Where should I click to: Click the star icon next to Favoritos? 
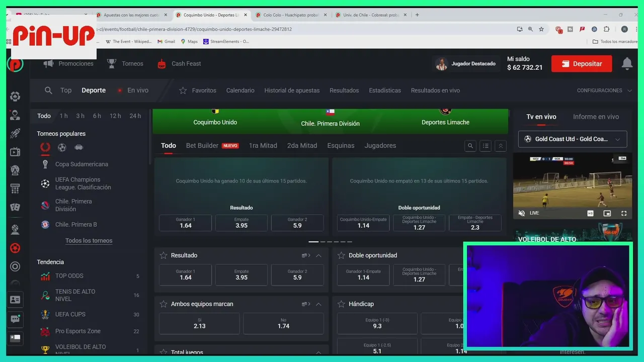[183, 90]
